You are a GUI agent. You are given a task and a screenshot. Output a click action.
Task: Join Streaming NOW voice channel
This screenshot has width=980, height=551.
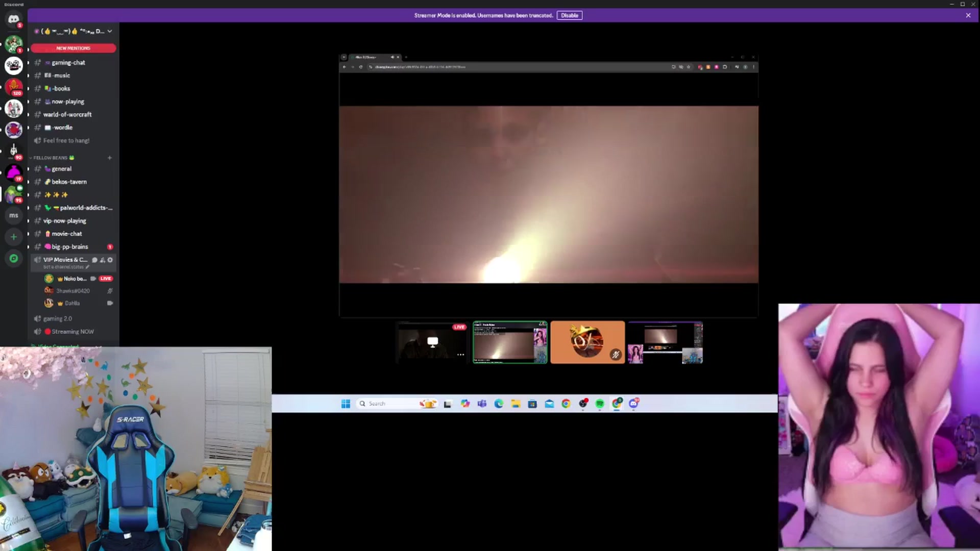73,332
